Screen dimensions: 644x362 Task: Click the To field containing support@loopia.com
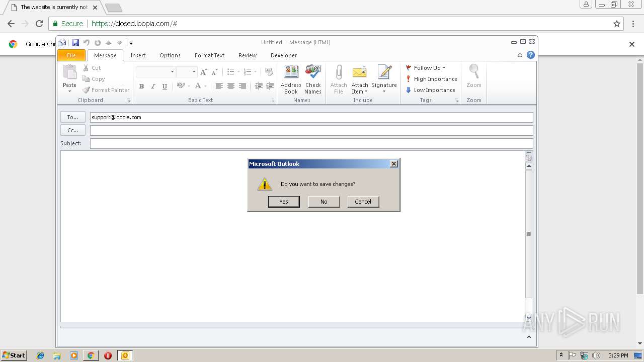click(x=311, y=117)
